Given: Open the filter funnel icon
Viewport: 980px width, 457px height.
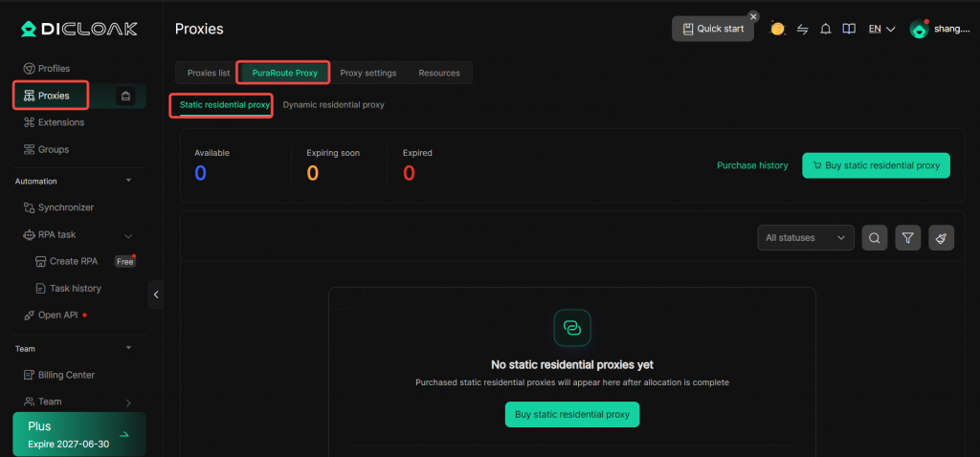Looking at the screenshot, I should (908, 238).
